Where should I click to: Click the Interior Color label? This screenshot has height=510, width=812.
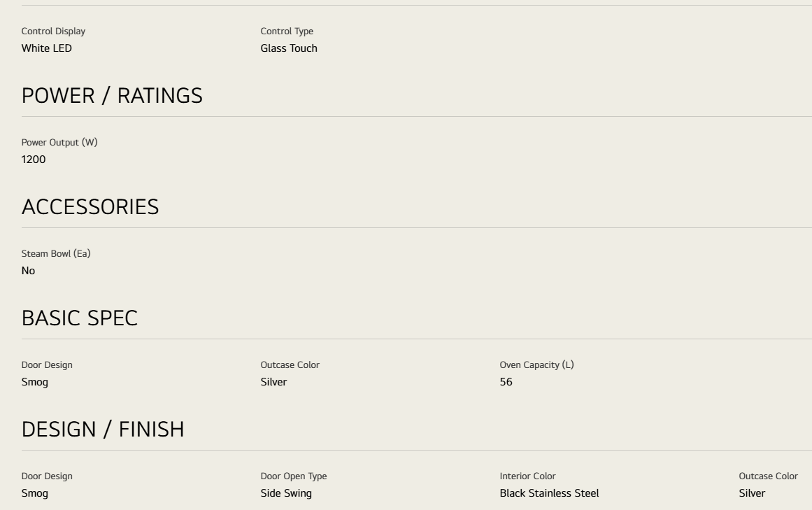tap(528, 476)
